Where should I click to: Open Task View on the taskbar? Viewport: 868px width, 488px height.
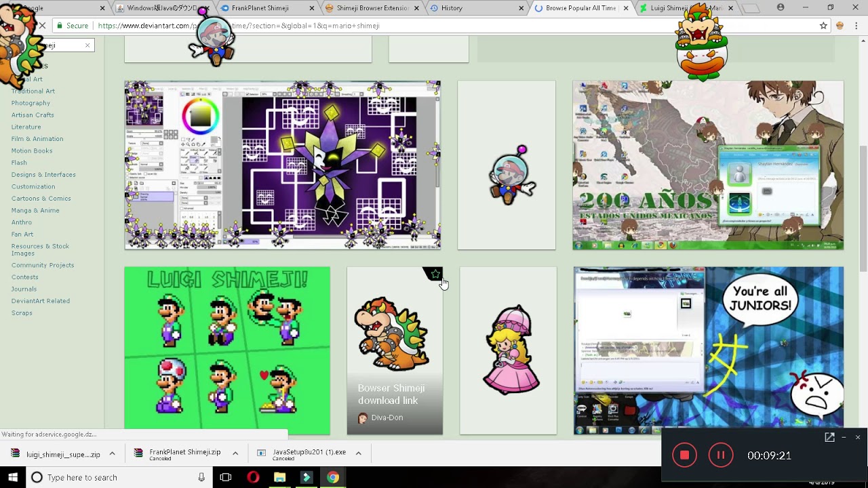226,477
